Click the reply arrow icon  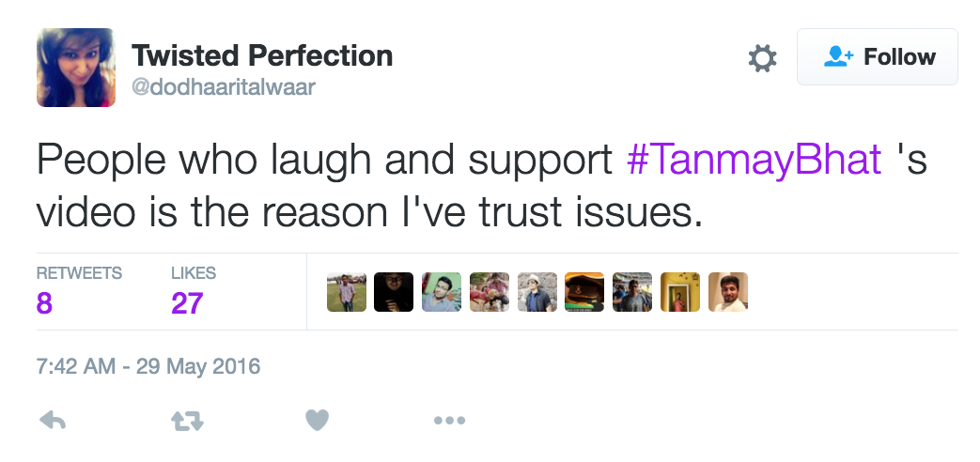click(53, 421)
